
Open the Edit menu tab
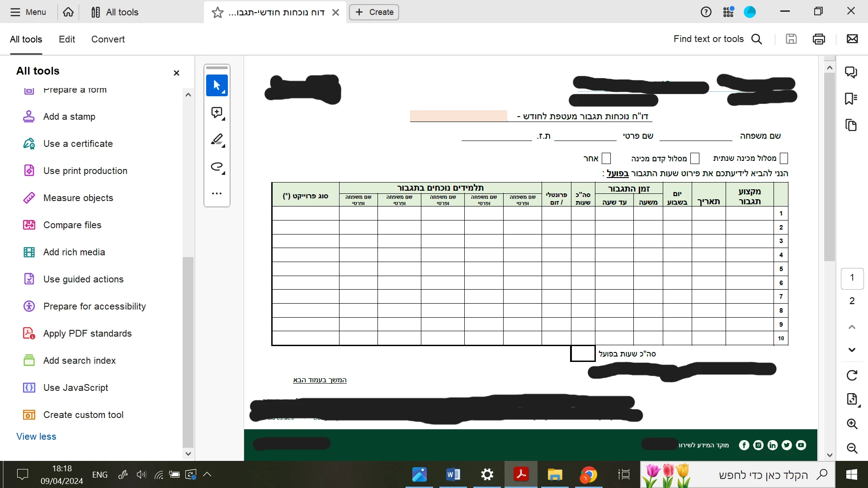(x=67, y=39)
